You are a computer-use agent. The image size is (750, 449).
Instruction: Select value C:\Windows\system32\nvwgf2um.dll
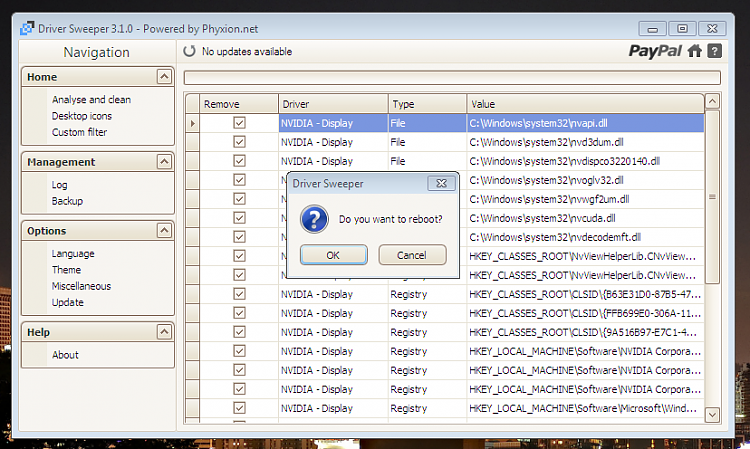pos(585,199)
